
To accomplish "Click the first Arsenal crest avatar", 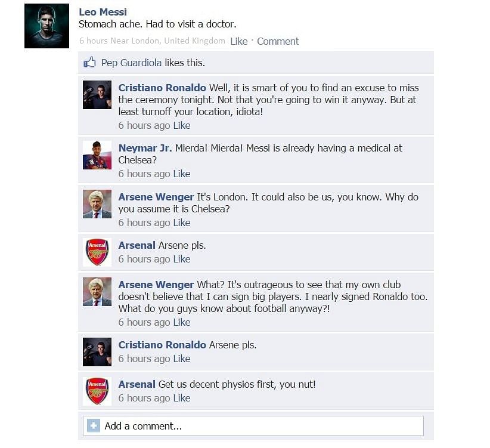I will [x=97, y=252].
